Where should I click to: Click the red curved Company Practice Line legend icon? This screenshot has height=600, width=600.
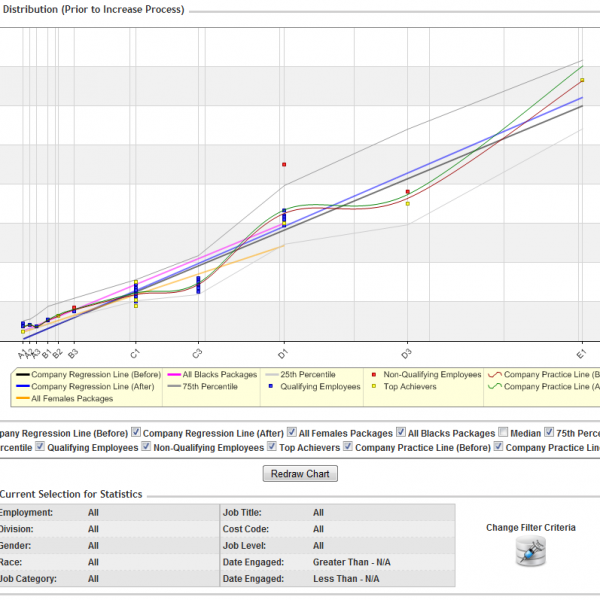495,375
